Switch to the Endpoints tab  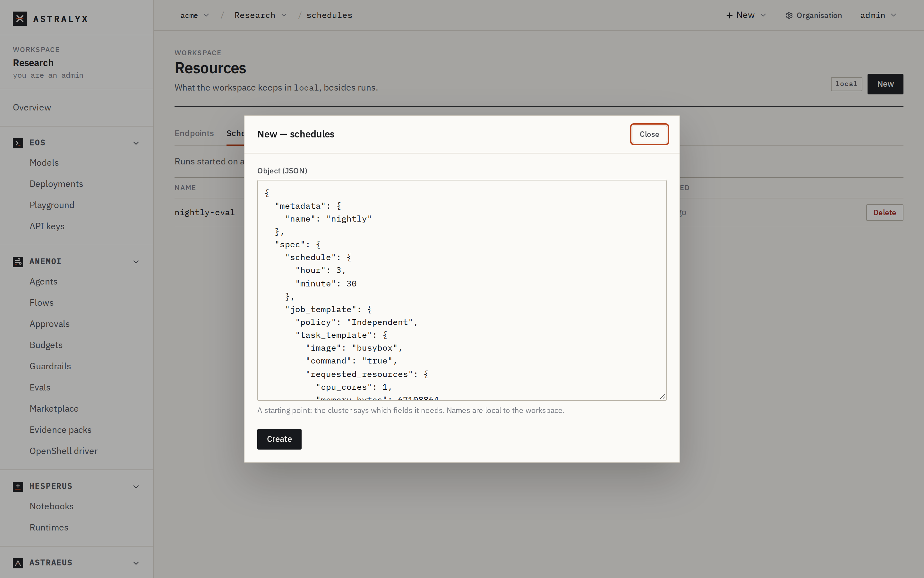[194, 133]
